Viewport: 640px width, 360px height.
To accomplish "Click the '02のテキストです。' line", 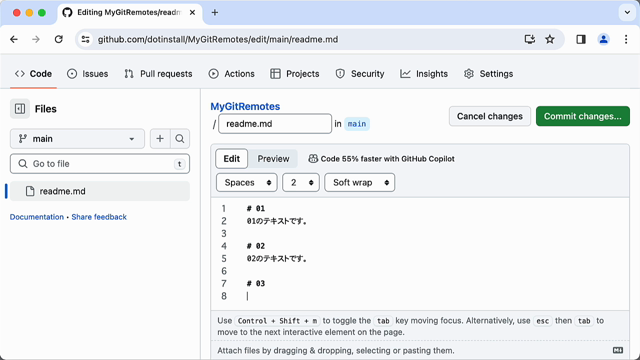I will pyautogui.click(x=277, y=259).
